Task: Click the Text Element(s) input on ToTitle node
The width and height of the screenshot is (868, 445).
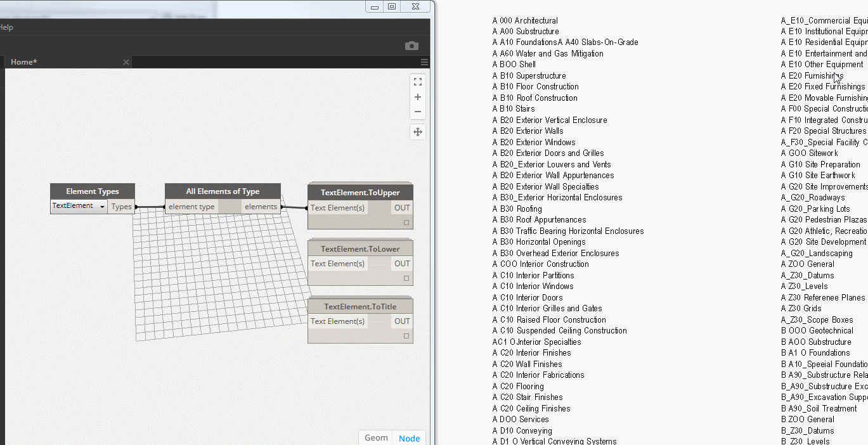Action: (337, 321)
